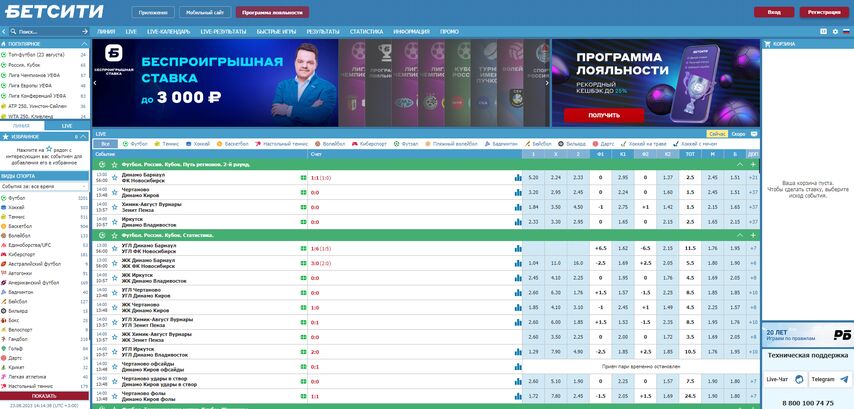Image resolution: width=854 pixels, height=409 pixels.
Task: Expand +37 extra markets for Чертаново match
Action: click(753, 192)
